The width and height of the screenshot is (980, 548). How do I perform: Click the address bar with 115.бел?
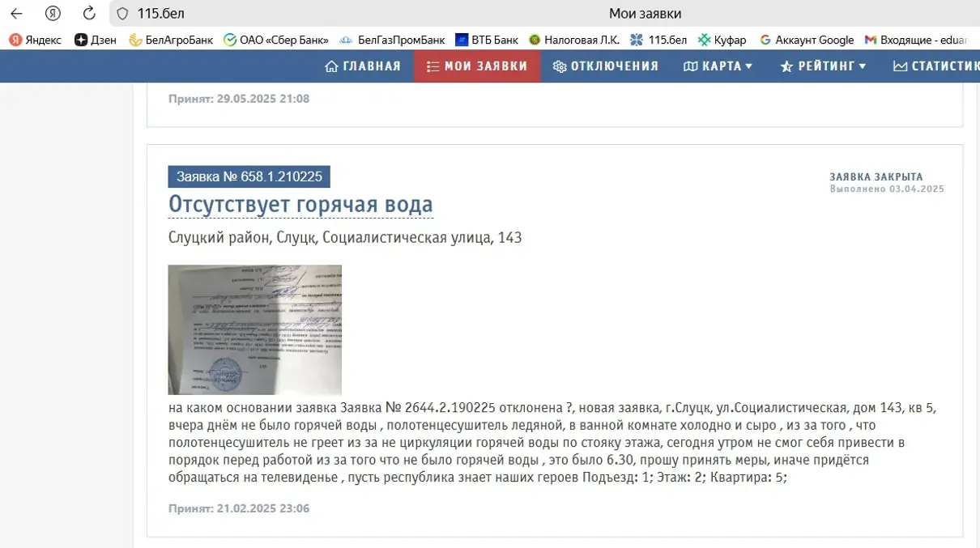coord(364,14)
